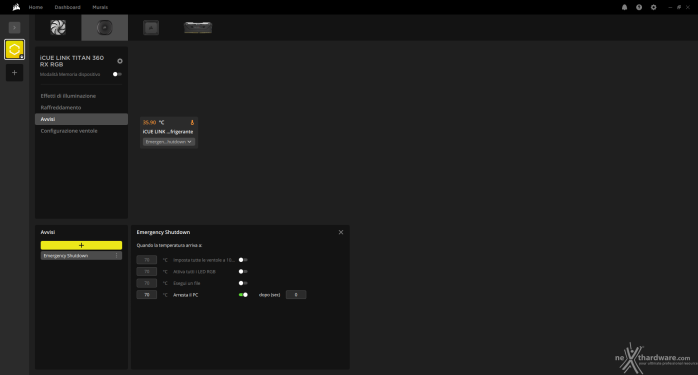Enable 'Attiva tutti i LED RGB' toggle
The width and height of the screenshot is (698, 375).
click(x=243, y=271)
